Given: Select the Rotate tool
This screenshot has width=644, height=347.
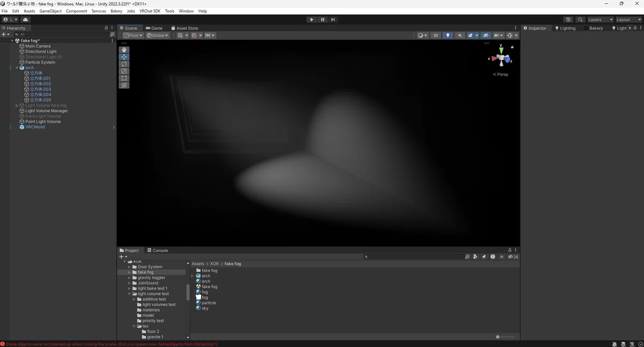Looking at the screenshot, I should coord(124,64).
